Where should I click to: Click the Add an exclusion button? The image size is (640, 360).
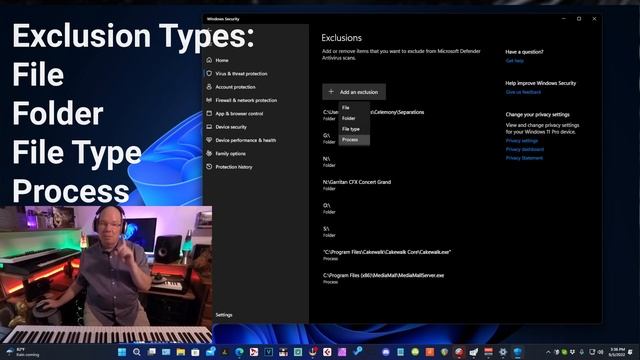354,92
